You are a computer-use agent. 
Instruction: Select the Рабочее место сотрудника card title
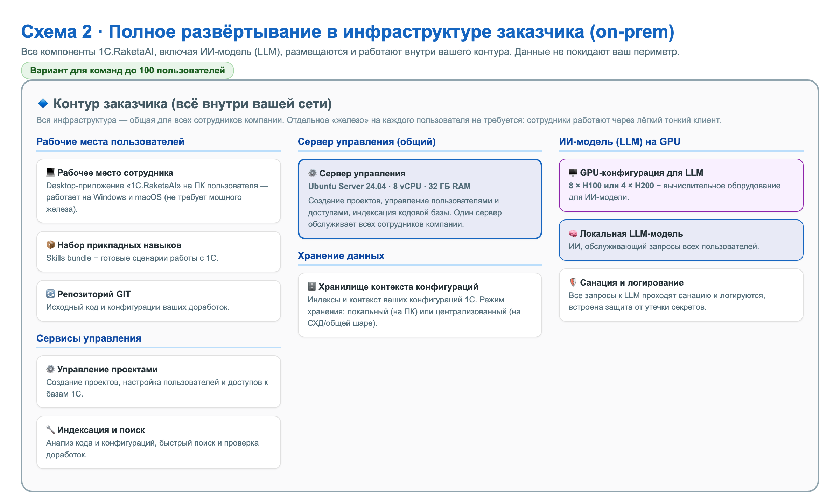[x=115, y=173]
